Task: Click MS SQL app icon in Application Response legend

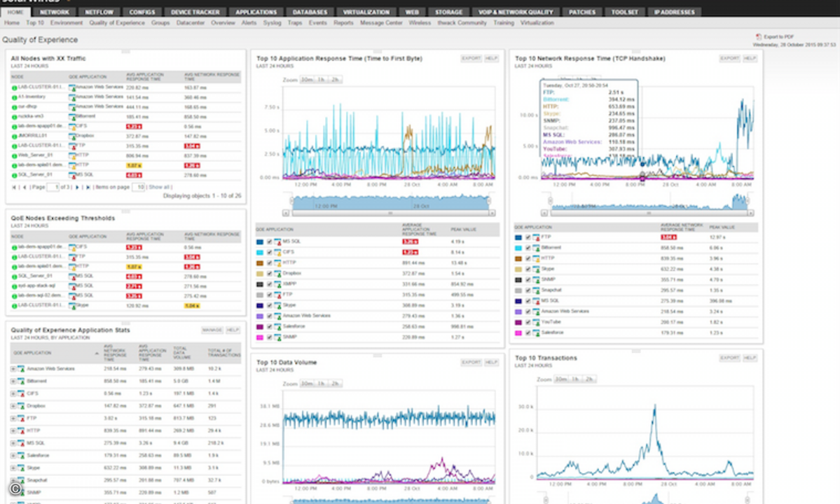Action: [x=277, y=241]
